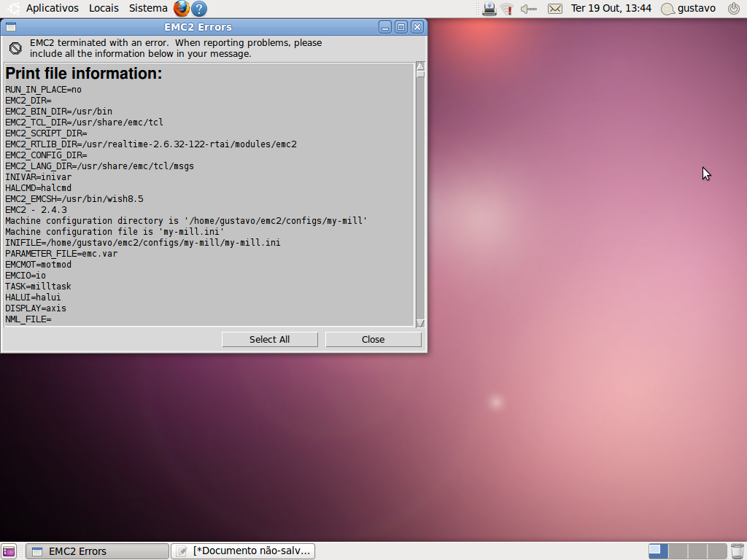Open the EMC2 Errors window menu icon
Viewport: 747px width, 560px height.
(x=11, y=27)
